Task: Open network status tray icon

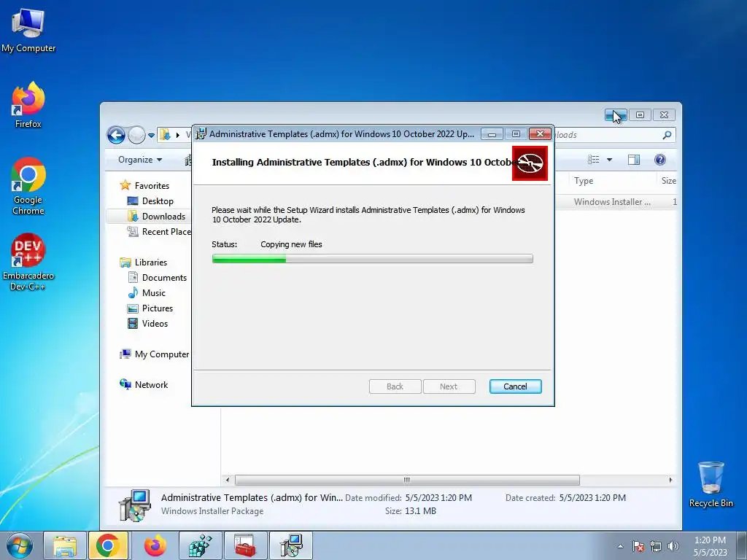Action: [x=656, y=546]
